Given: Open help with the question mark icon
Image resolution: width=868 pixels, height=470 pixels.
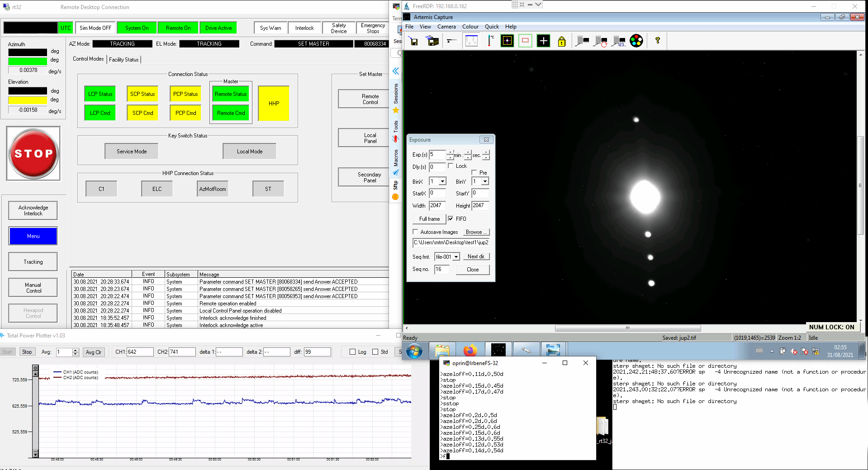Looking at the screenshot, I should [658, 41].
